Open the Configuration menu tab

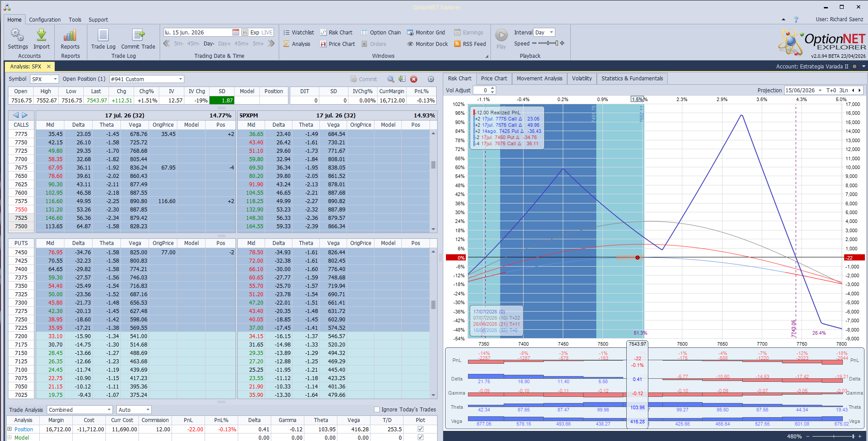coord(45,19)
